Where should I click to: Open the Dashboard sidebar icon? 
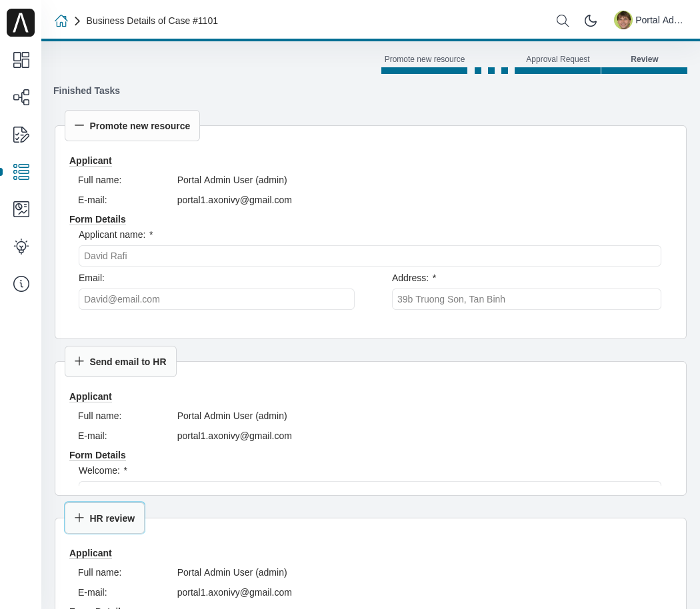click(x=21, y=60)
